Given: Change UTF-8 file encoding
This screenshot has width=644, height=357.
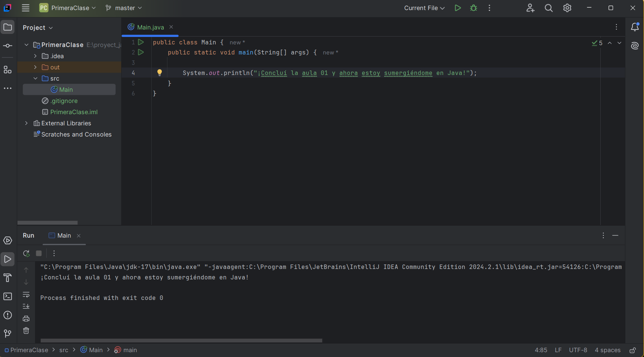Looking at the screenshot, I should click(x=578, y=350).
